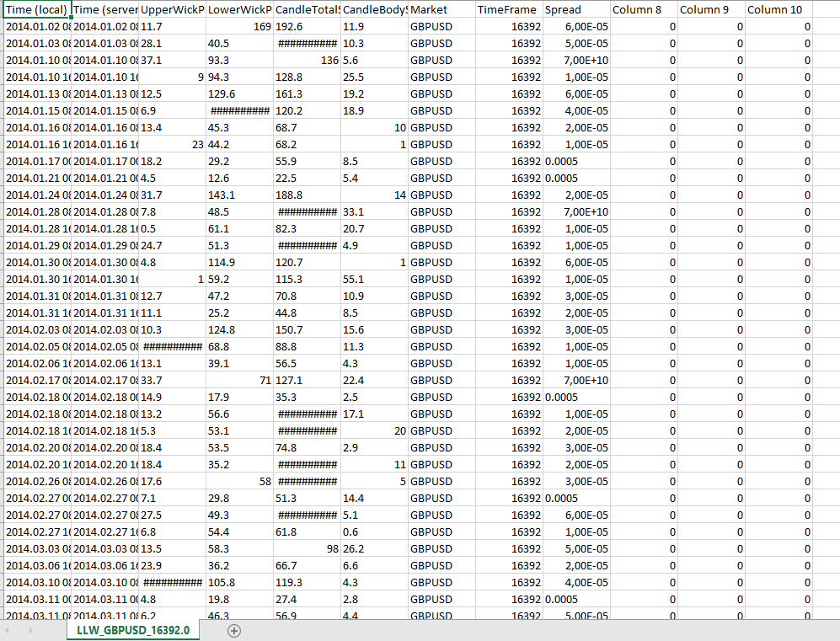840x641 pixels.
Task: Select the Time (local) header cell
Action: tap(37, 9)
